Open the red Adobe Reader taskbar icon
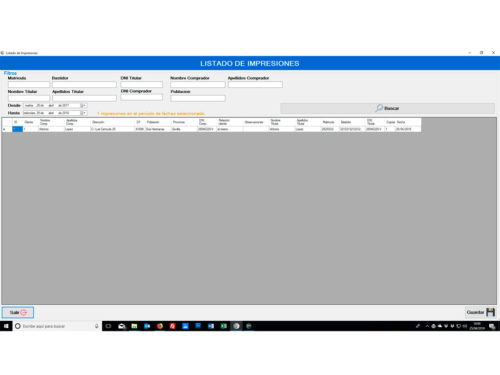Image resolution: width=500 pixels, height=375 pixels. coord(172,326)
